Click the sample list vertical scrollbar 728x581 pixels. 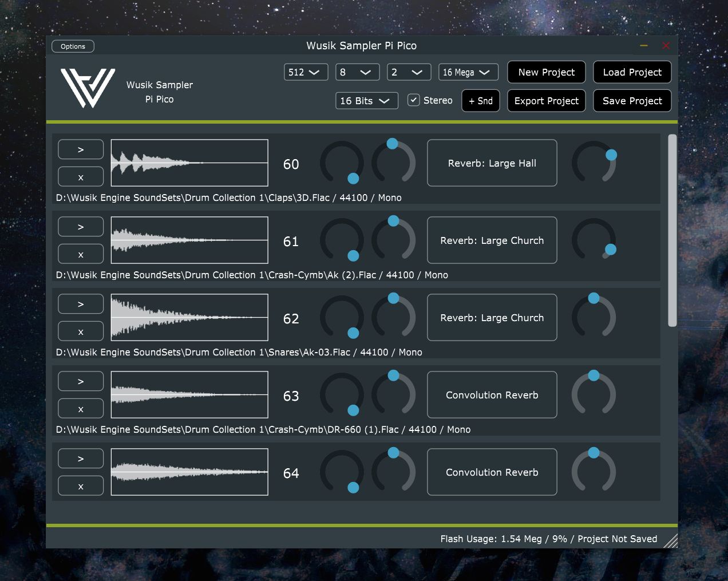tap(672, 231)
